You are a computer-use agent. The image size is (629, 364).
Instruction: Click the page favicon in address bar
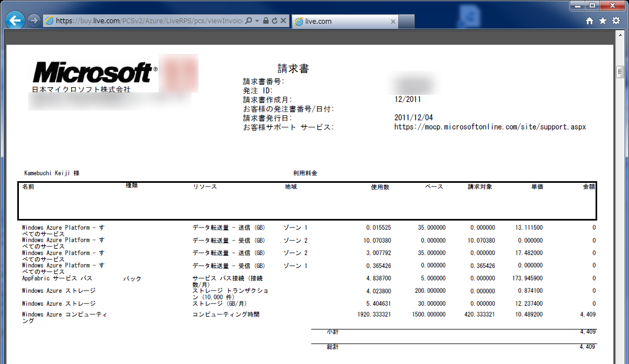pos(49,21)
